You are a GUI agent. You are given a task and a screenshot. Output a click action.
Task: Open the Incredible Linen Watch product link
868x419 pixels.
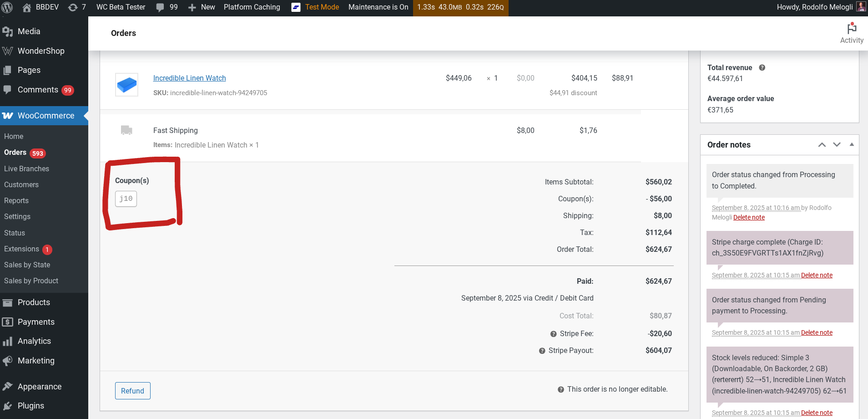[x=189, y=78]
